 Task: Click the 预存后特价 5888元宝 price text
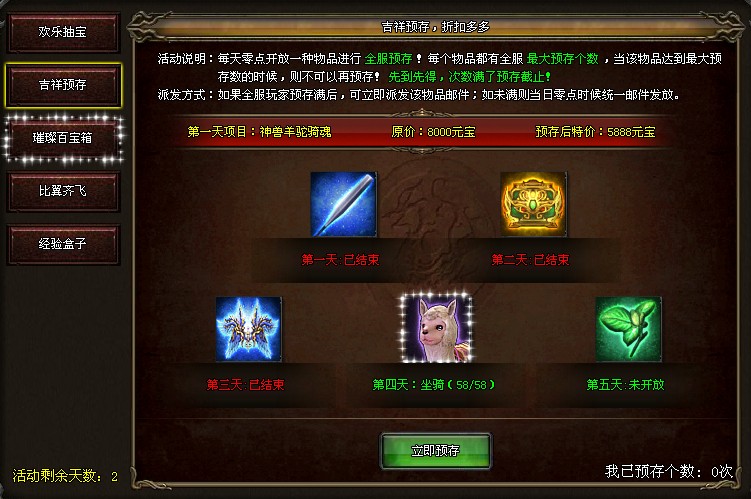(595, 132)
